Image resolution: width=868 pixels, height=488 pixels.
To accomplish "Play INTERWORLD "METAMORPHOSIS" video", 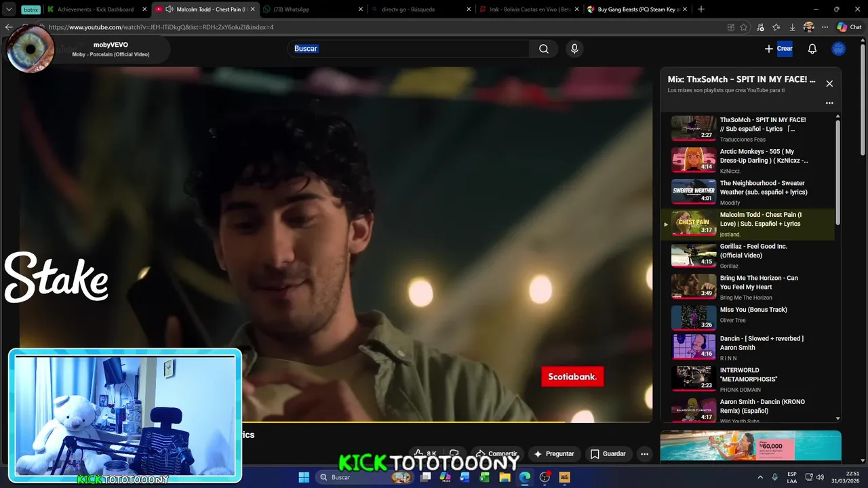I will (747, 380).
